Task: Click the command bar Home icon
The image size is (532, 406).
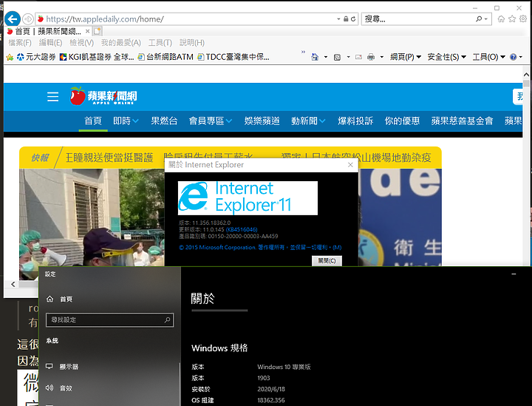Action: tap(315, 57)
